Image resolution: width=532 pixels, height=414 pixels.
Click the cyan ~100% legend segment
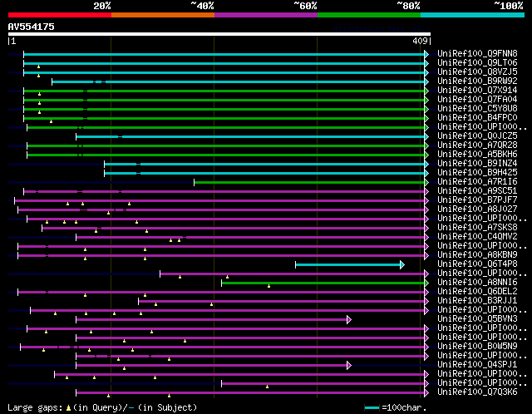(472, 14)
